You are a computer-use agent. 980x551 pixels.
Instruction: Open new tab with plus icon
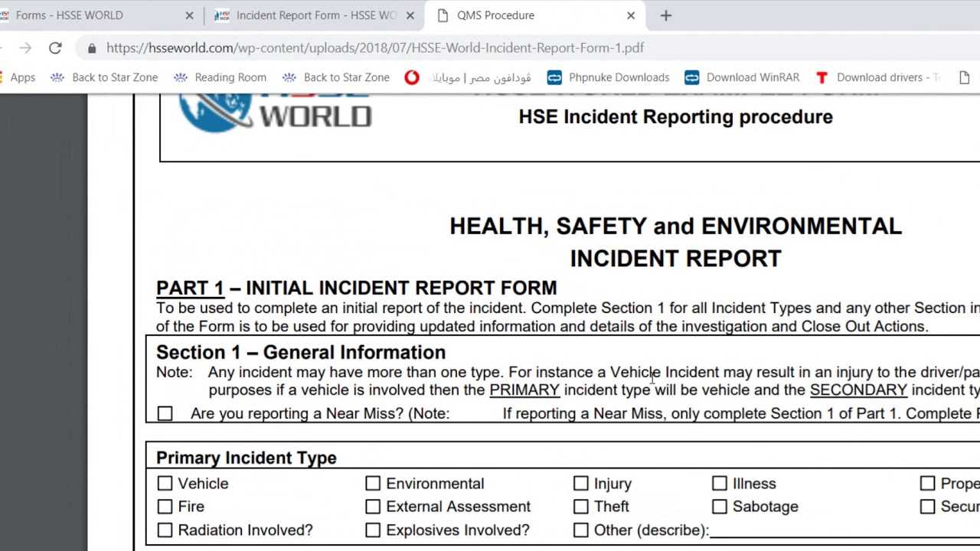[665, 15]
